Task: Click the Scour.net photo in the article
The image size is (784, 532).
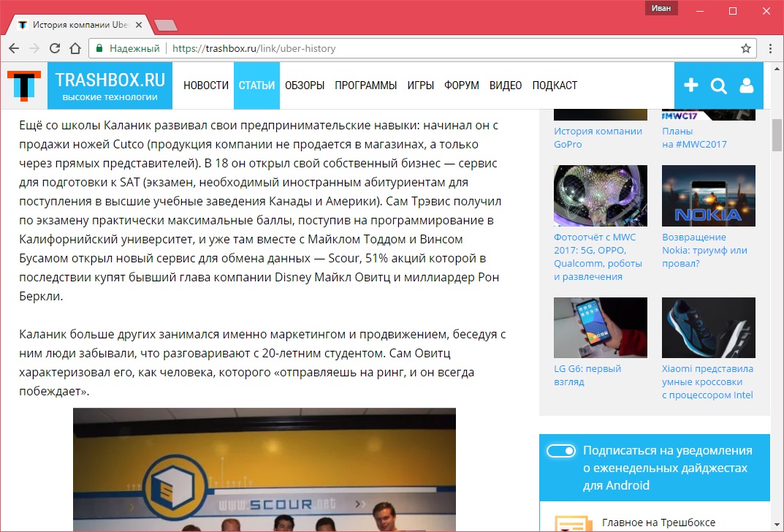Action: 264,469
